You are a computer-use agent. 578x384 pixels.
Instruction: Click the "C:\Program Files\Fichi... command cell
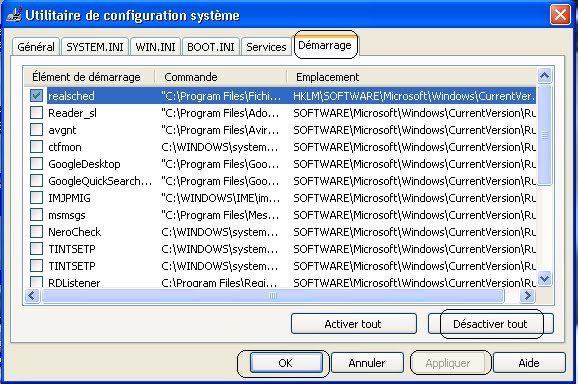click(x=220, y=96)
